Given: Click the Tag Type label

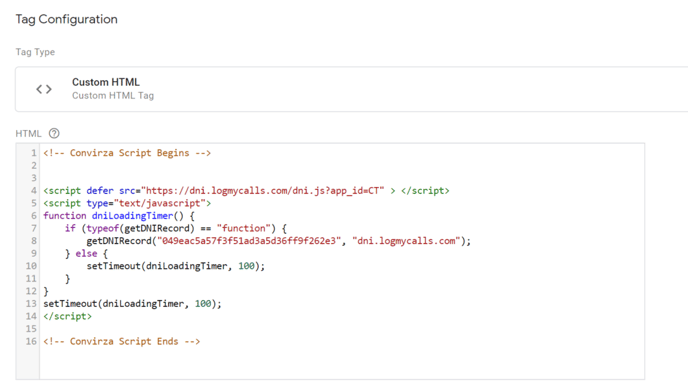Looking at the screenshot, I should click(35, 52).
